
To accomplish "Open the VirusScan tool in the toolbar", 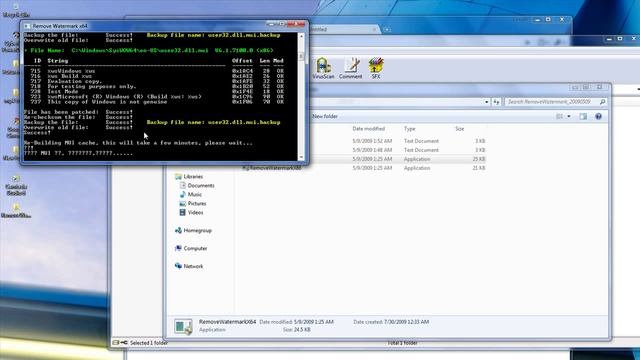I will pyautogui.click(x=323, y=68).
